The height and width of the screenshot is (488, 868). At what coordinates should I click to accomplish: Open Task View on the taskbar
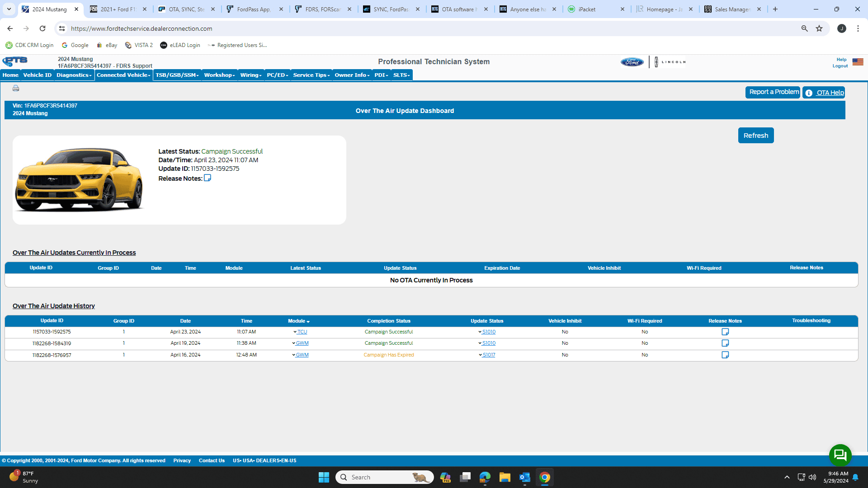(x=465, y=477)
